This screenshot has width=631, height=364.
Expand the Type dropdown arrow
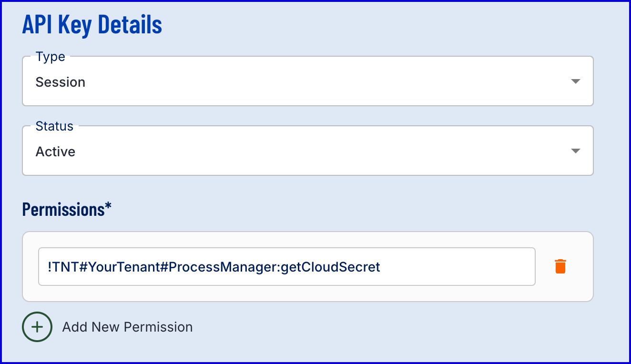pyautogui.click(x=575, y=81)
